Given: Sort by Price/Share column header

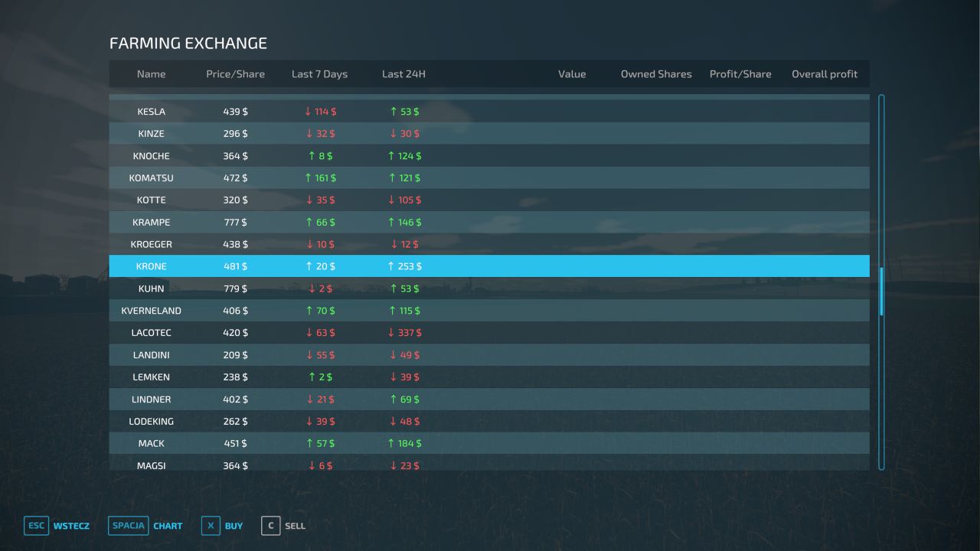Looking at the screenshot, I should click(235, 74).
